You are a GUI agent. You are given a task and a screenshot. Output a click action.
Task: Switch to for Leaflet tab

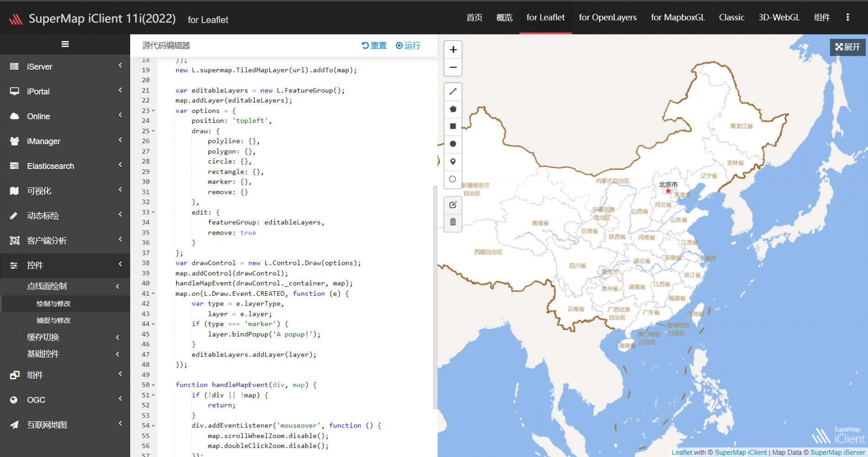point(545,17)
